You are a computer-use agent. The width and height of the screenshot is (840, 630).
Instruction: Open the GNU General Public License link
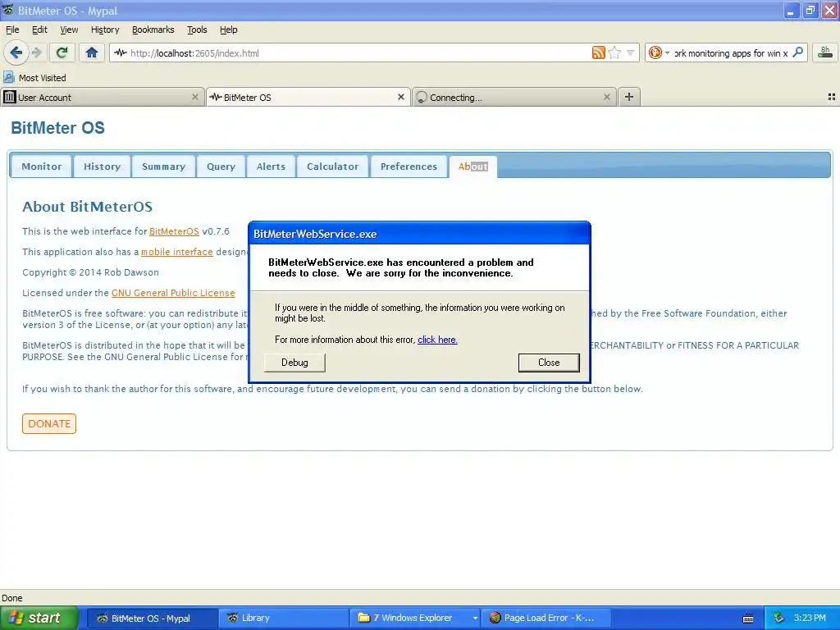(173, 293)
